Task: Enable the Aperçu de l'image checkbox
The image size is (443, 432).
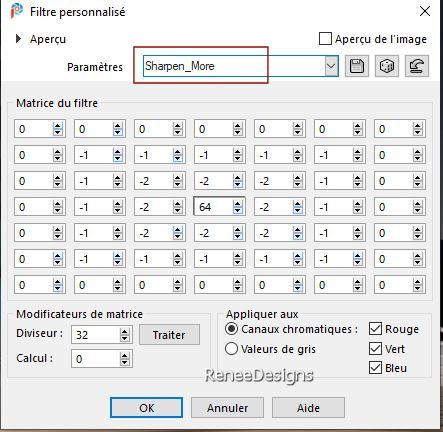Action: (x=325, y=39)
